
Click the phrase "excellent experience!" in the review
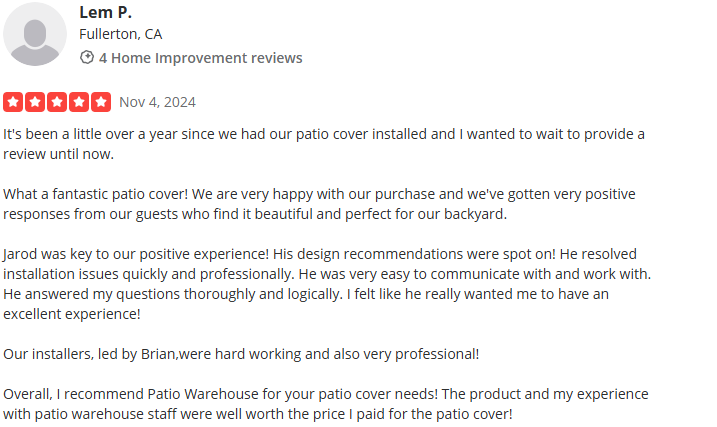pos(72,314)
